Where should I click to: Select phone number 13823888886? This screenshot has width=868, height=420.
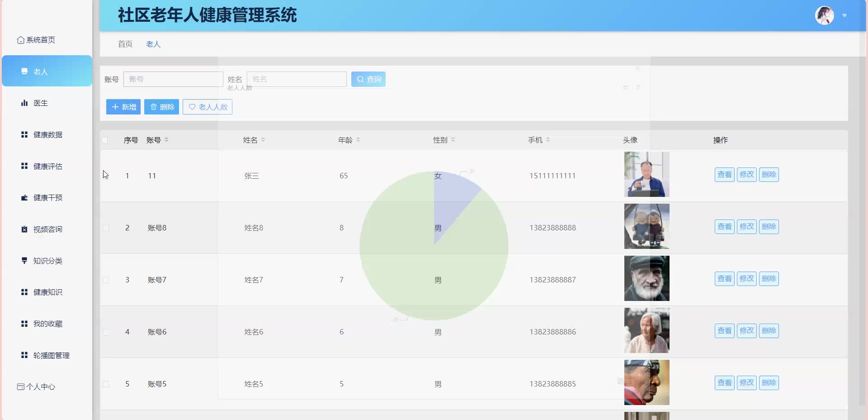click(552, 332)
